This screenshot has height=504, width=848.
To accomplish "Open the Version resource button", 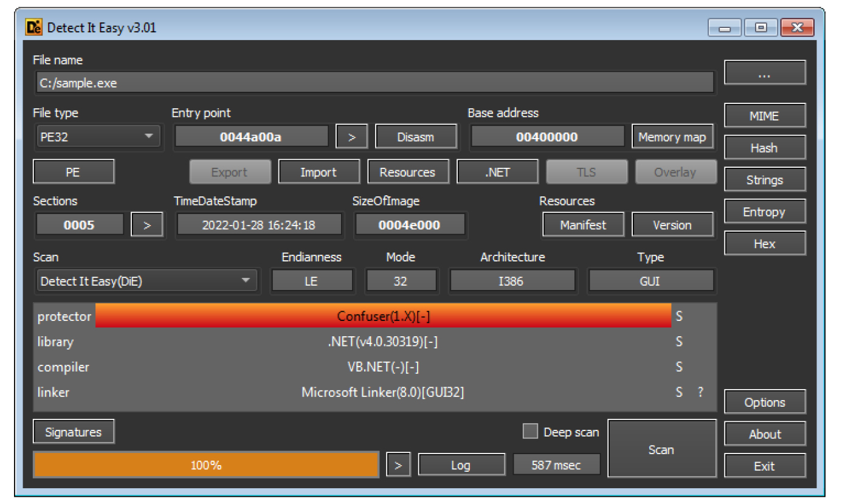I will coord(672,225).
